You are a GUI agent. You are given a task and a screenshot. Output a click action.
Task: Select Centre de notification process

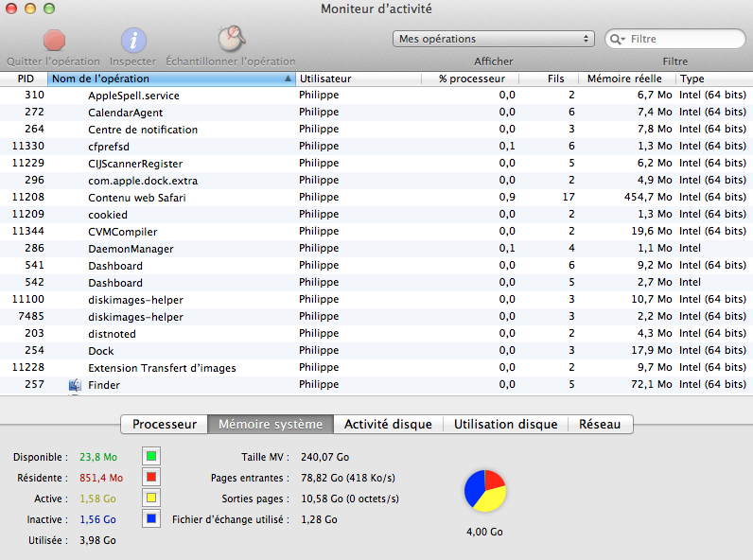376,130
